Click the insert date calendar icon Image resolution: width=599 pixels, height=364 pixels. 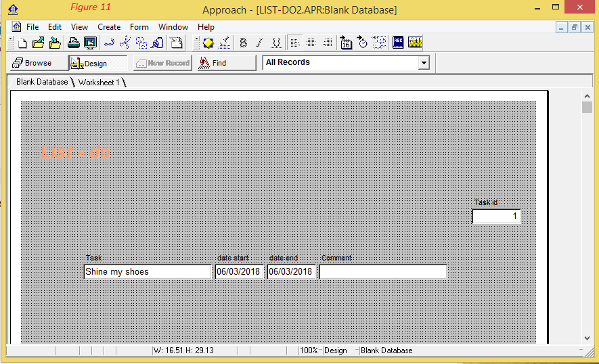(x=346, y=43)
